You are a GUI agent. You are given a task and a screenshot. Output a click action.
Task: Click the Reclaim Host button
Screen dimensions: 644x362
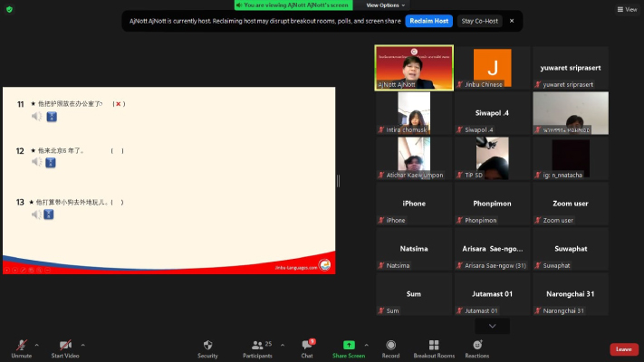click(x=428, y=21)
